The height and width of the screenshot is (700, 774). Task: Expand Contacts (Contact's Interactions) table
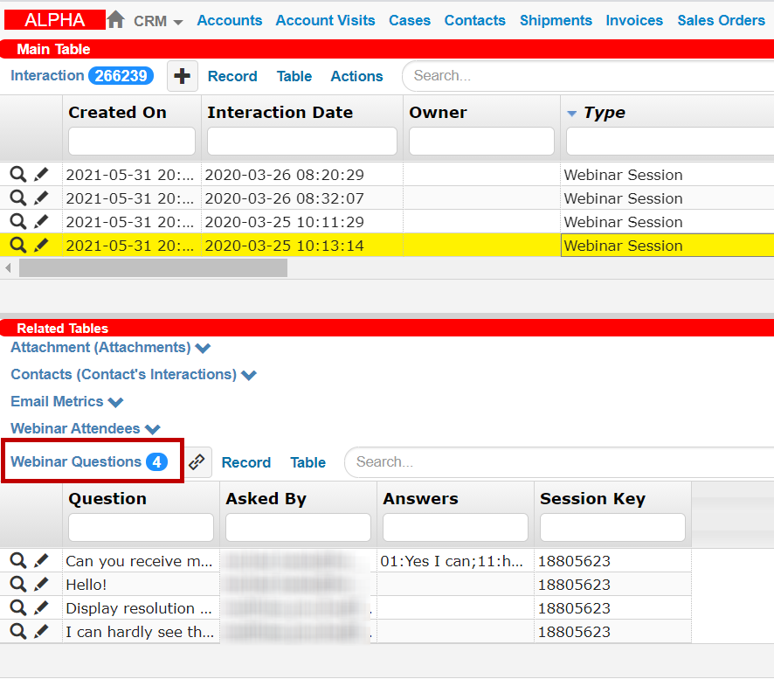pos(249,375)
